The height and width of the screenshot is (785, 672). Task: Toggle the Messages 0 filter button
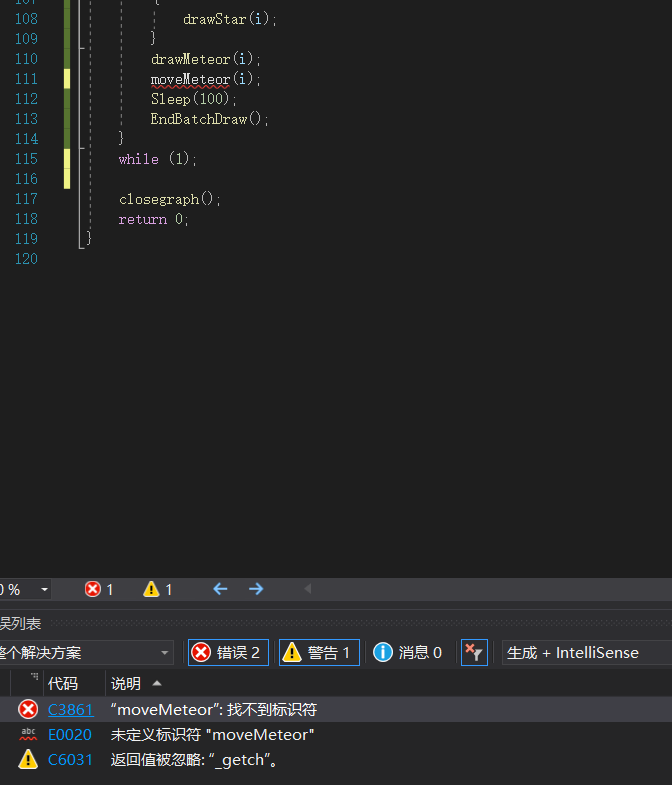(408, 652)
